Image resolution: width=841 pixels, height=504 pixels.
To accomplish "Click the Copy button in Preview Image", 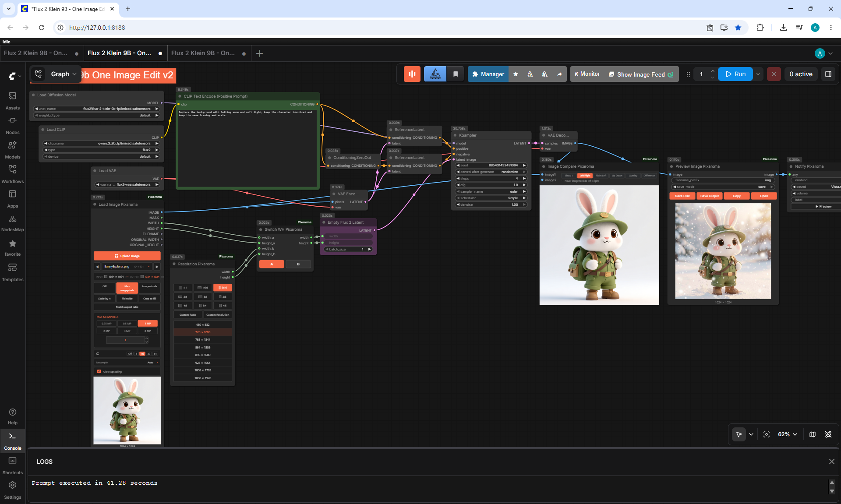I will pos(737,196).
